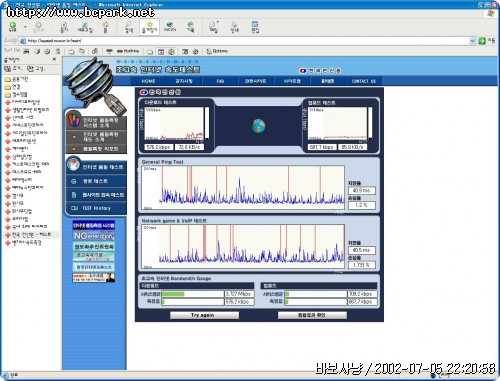500x381 pixels.
Task: Select HOME in the site navigation bar
Action: pos(148,81)
